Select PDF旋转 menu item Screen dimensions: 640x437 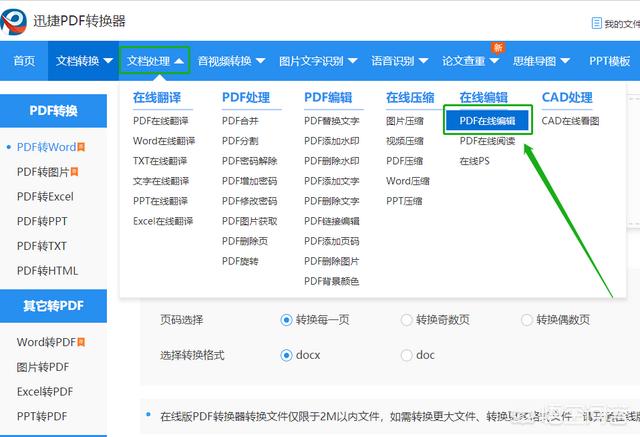[x=240, y=261]
